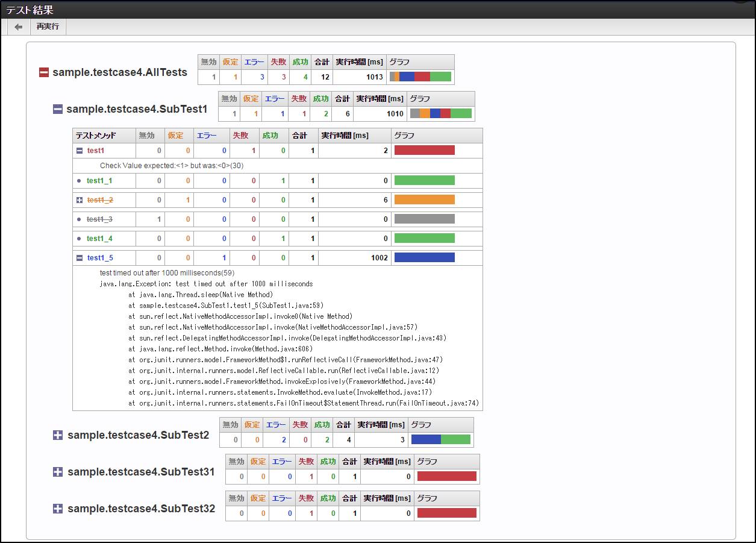Collapse the sample.testcase4.AllTests suite
756x543 pixels.
click(44, 73)
